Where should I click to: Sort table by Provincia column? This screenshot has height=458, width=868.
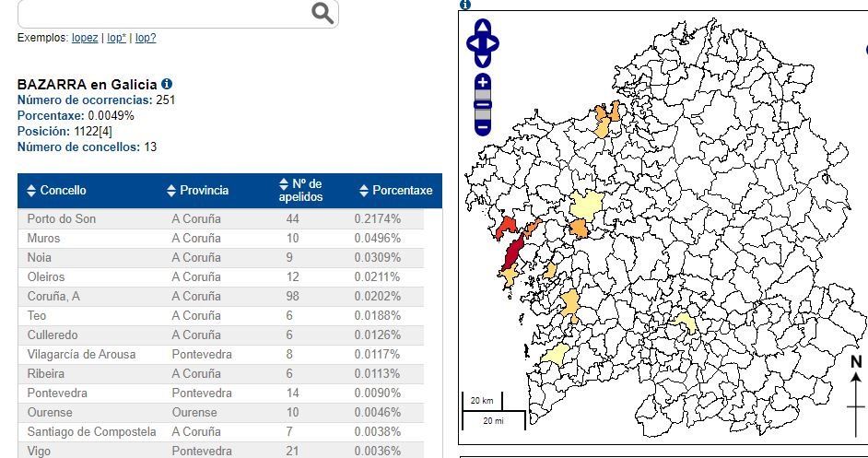coord(197,191)
